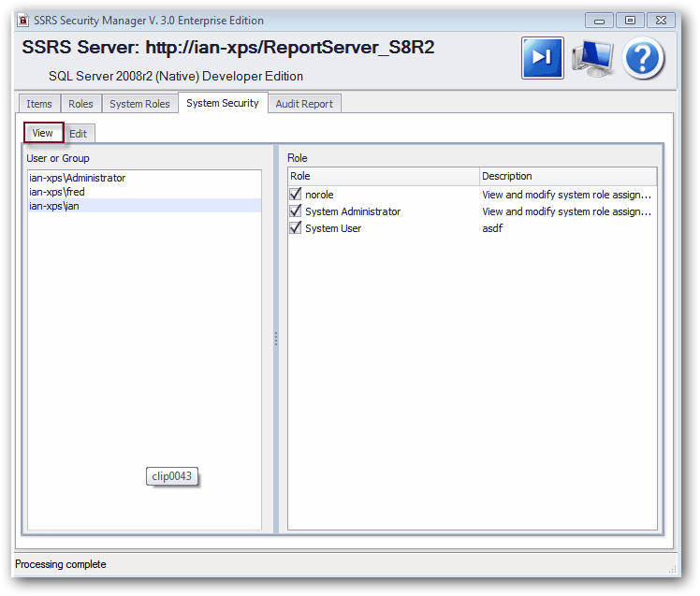
Task: Select user ian-xps\ian in list
Action: pos(145,206)
